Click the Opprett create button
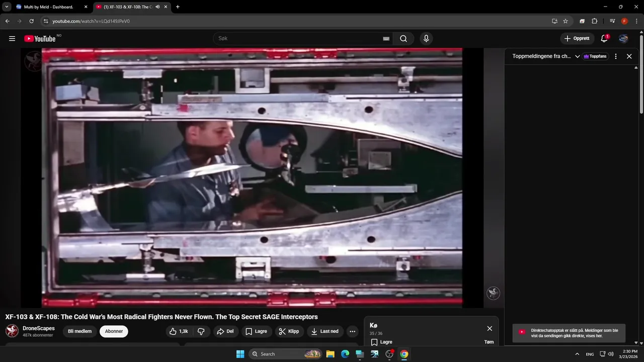Viewport: 644px width, 362px height. [577, 39]
